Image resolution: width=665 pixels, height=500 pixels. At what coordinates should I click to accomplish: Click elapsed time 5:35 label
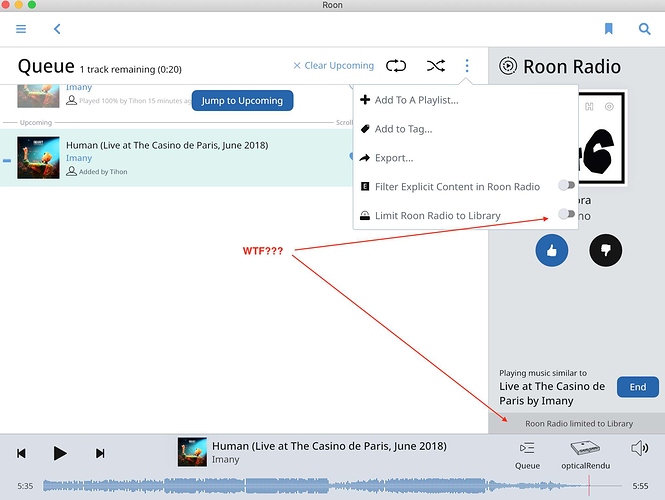25,486
